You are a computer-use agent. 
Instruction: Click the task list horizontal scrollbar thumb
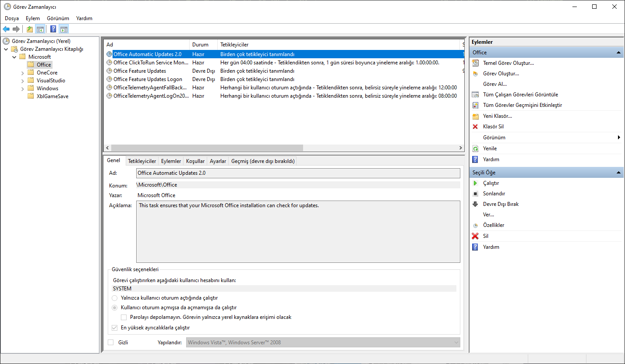point(207,148)
